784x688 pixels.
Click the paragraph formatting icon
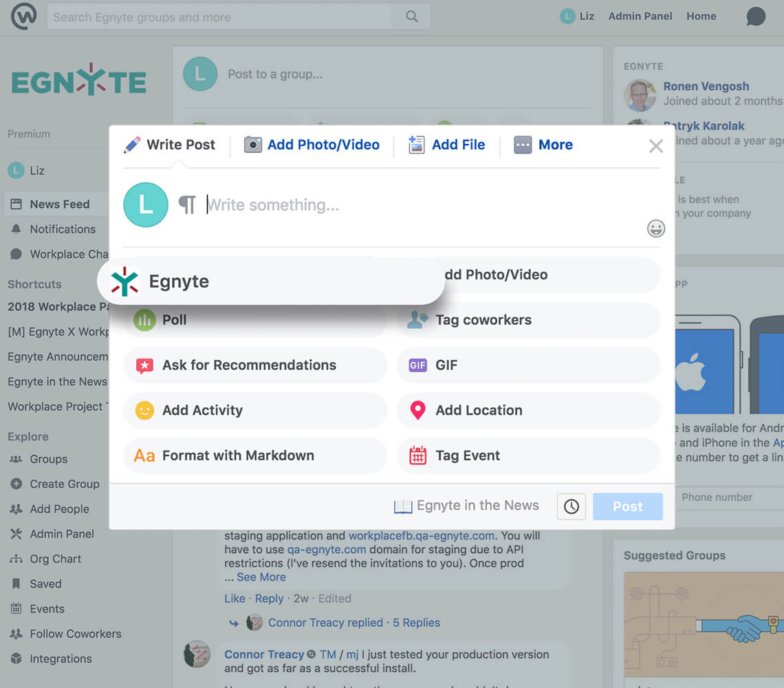point(187,205)
